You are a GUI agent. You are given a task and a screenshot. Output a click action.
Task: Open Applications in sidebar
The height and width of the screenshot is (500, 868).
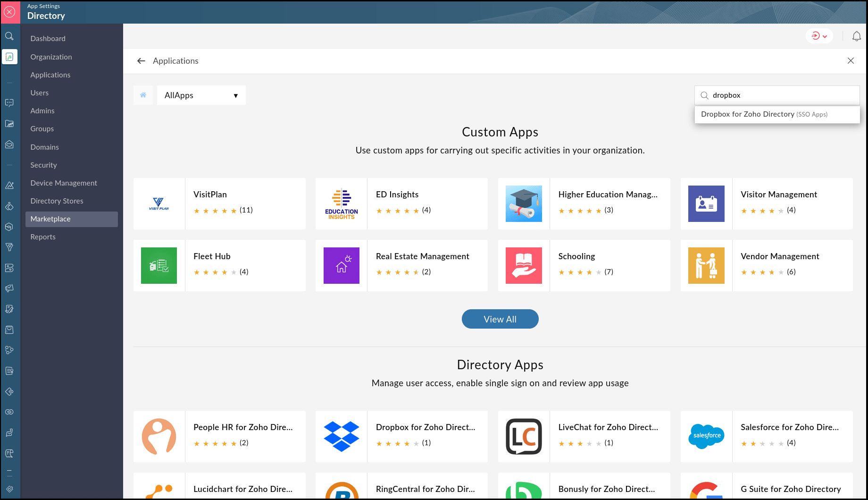pos(50,75)
